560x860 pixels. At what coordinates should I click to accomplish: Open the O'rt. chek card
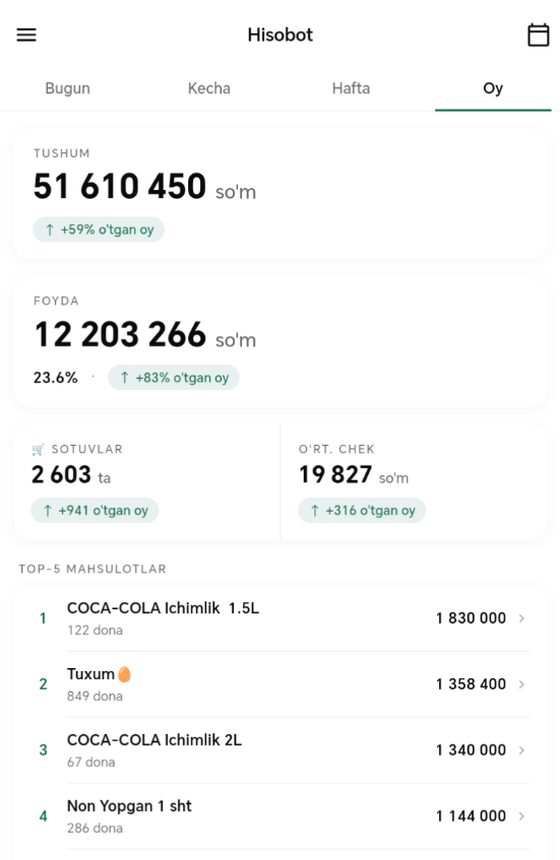[x=414, y=482]
